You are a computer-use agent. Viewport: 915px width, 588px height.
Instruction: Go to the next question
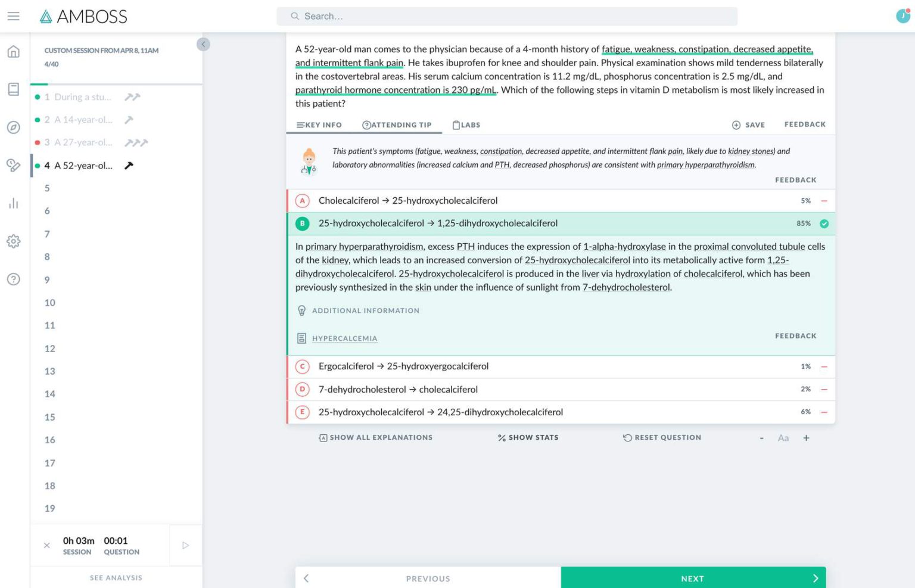pyautogui.click(x=693, y=578)
